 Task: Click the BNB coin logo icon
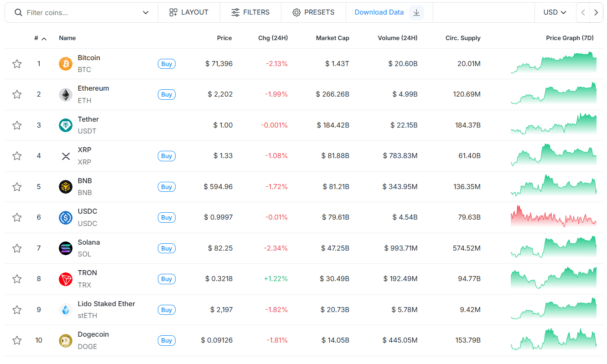pos(66,187)
